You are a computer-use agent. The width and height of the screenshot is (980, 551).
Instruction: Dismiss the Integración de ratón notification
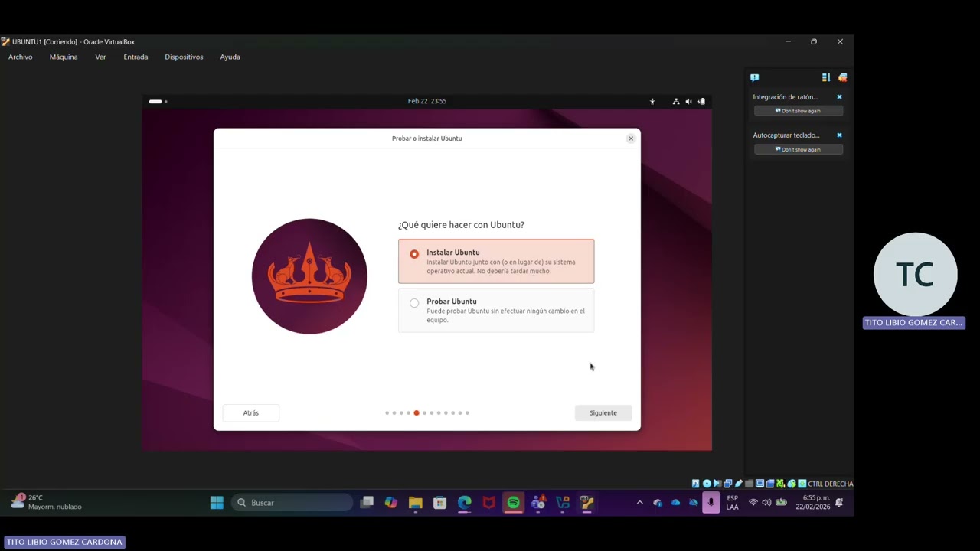click(x=839, y=97)
